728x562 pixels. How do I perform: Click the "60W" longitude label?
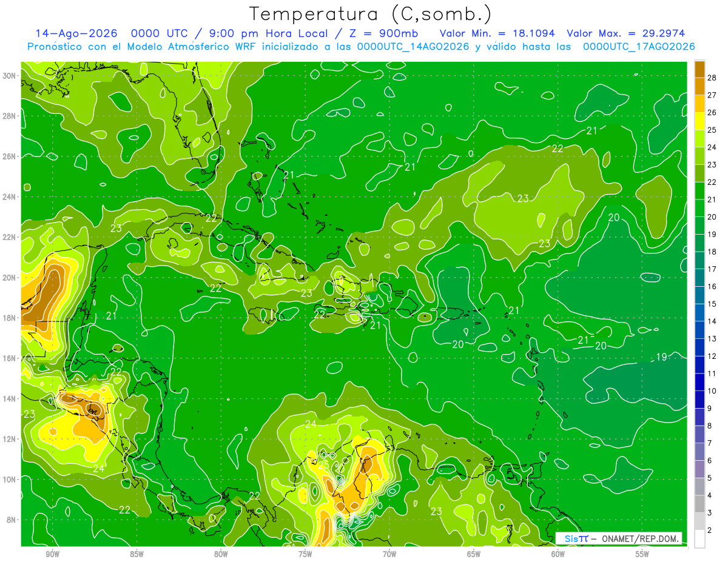coord(558,554)
